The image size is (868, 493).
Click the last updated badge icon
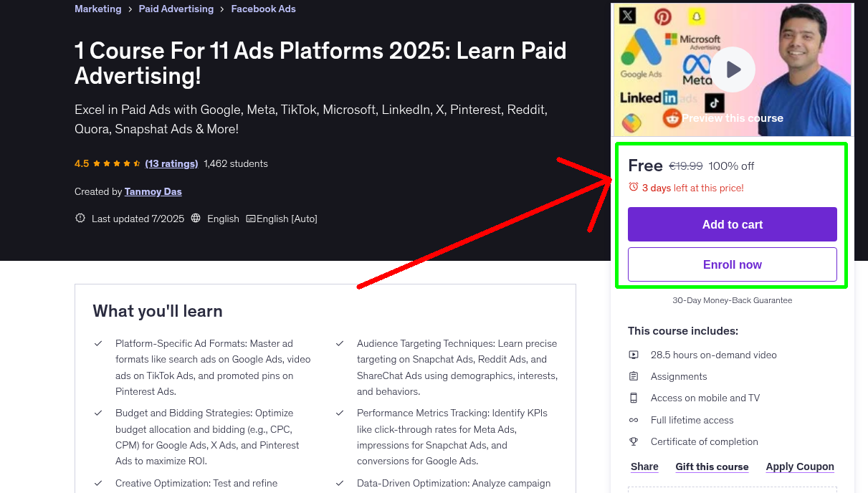click(x=80, y=219)
